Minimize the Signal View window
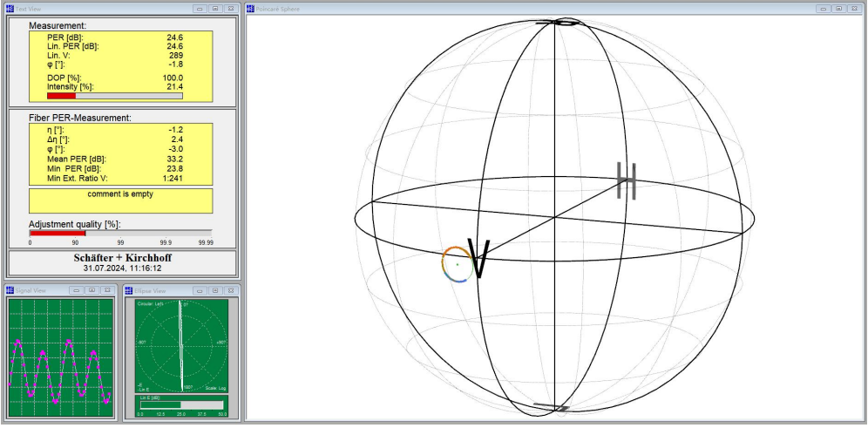Viewport: 868px width, 428px height. (77, 290)
